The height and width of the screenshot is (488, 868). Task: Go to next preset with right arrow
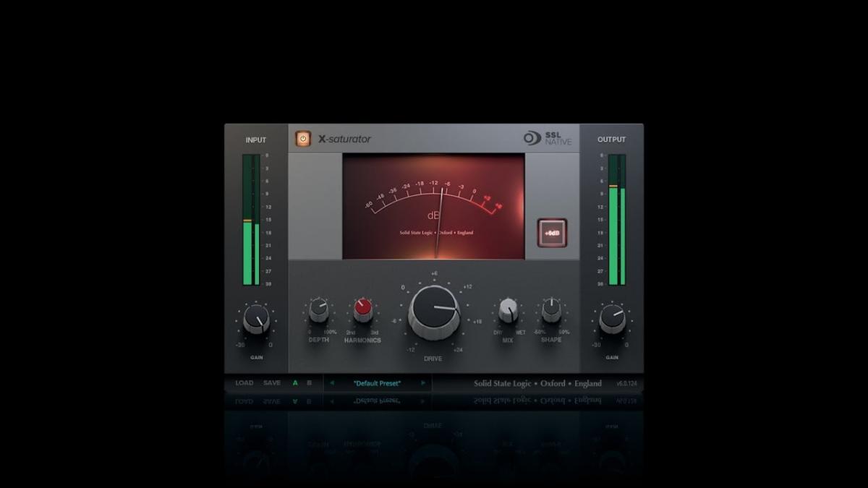coord(423,383)
